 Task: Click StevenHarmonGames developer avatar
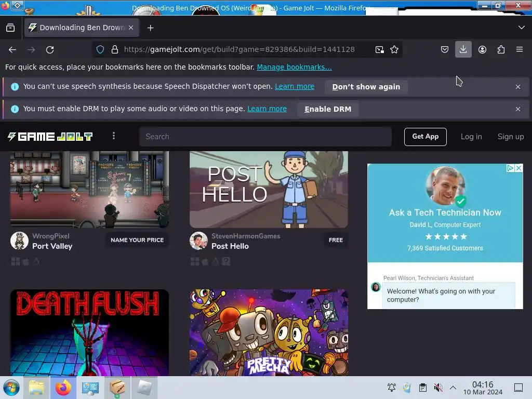point(198,241)
